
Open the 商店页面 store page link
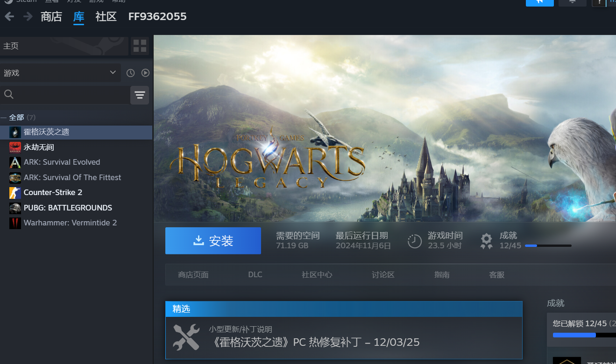click(x=193, y=275)
